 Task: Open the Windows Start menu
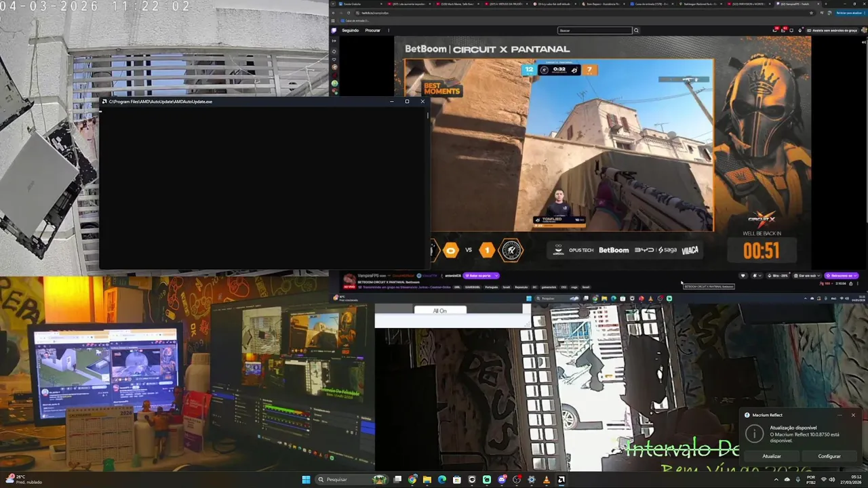pyautogui.click(x=306, y=479)
